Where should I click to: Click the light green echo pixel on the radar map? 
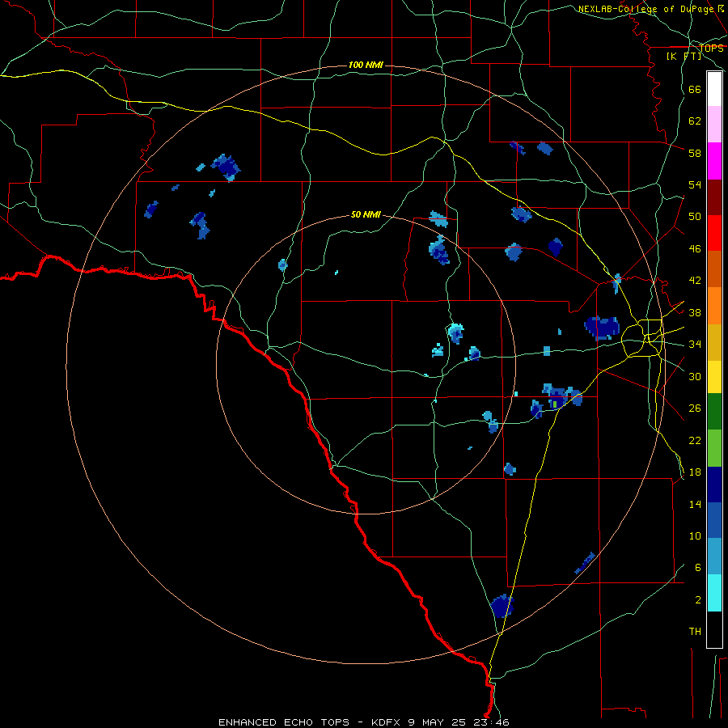(x=555, y=404)
